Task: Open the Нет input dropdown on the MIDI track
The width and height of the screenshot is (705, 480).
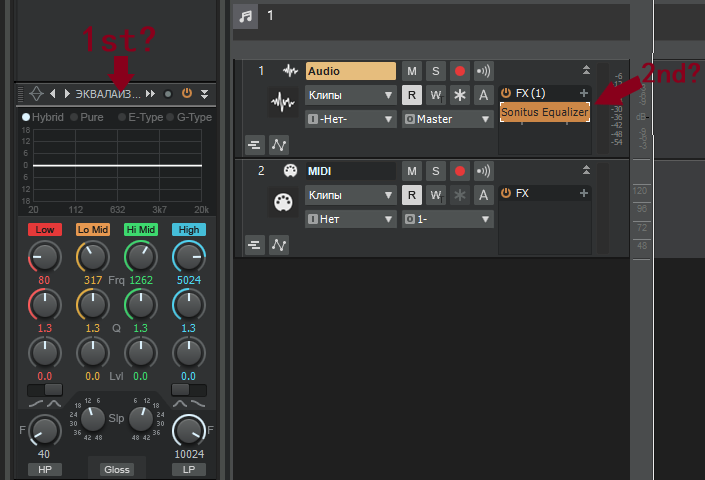Action: click(x=351, y=219)
